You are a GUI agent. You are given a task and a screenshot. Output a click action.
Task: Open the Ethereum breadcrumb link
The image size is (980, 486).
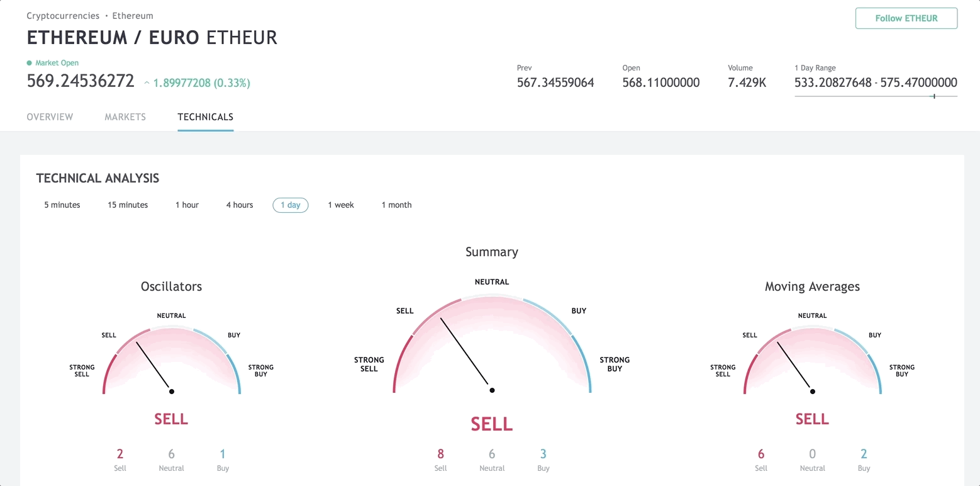pyautogui.click(x=133, y=16)
